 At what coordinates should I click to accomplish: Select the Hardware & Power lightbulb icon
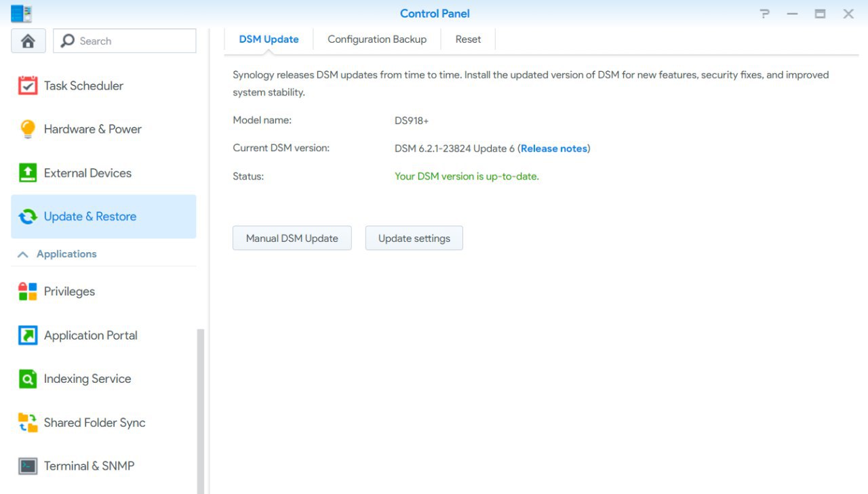[28, 129]
